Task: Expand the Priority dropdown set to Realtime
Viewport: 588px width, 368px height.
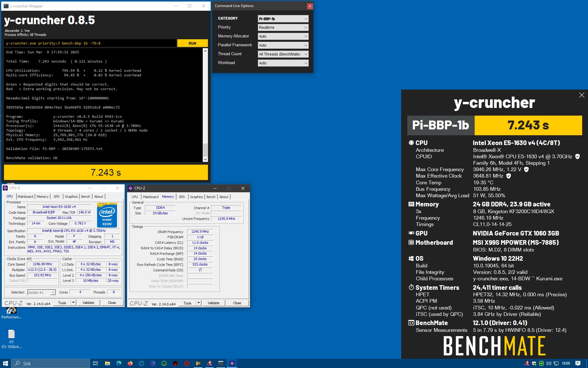Action: coord(283,28)
